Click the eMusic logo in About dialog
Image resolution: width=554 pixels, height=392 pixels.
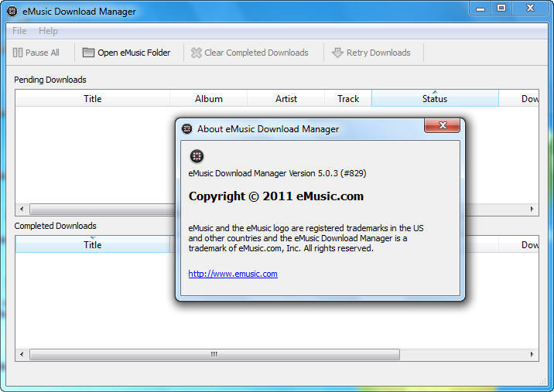coord(197,156)
